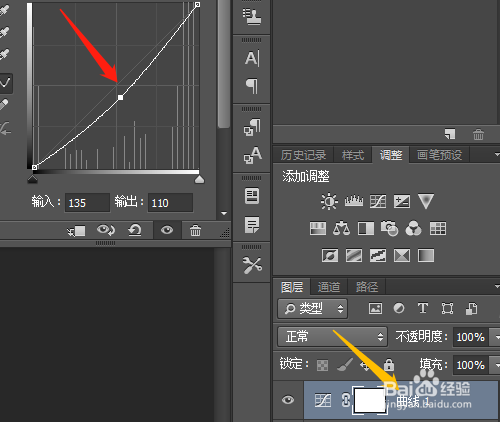
Task: Open the Paragraph panel icon
Action: [252, 86]
